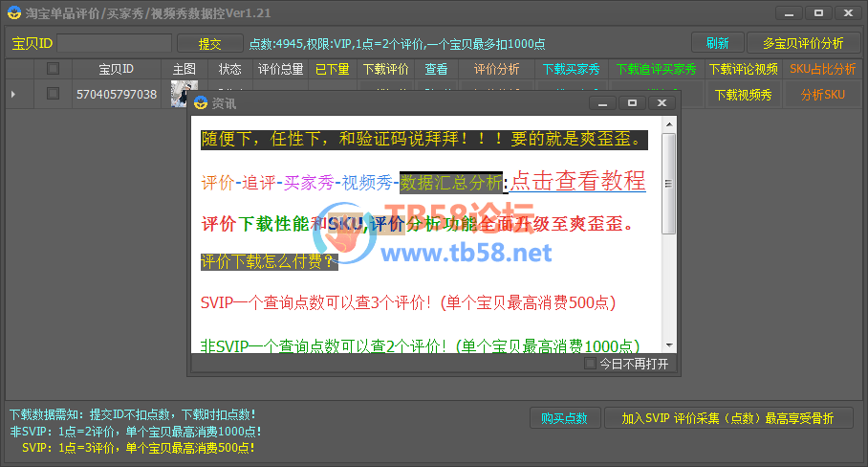Click the 非SVIP一个查询点数 green line in popup
Viewport: 868px width, 467px height.
pyautogui.click(x=421, y=345)
